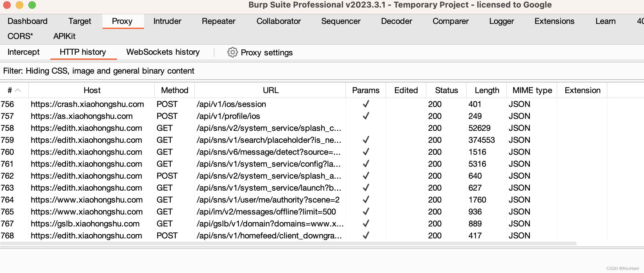Open the Proxy settings gear icon
The image size is (644, 273).
click(x=232, y=52)
